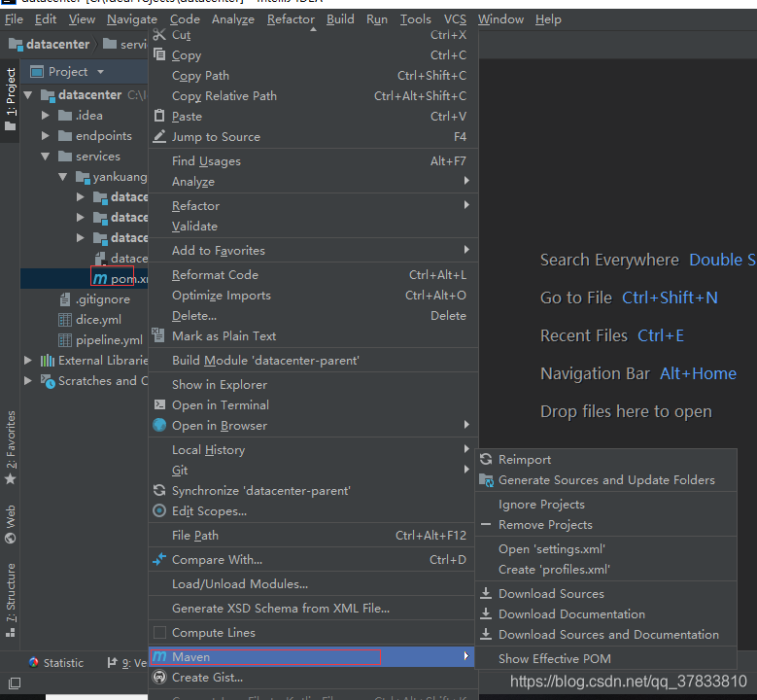Viewport: 757px width, 700px height.
Task: Click the Download Documentation arrow icon
Action: point(486,613)
